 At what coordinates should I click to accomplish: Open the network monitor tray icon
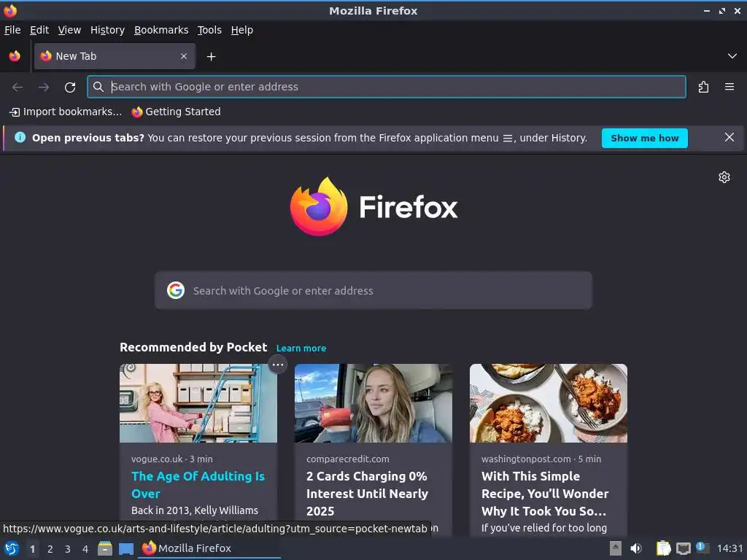pyautogui.click(x=683, y=548)
